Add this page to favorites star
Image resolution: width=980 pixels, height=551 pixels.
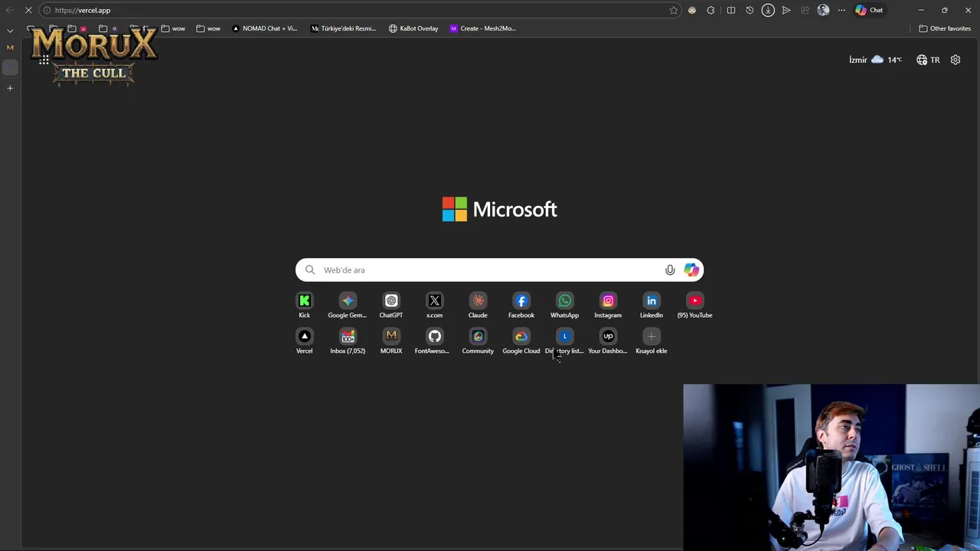pos(674,10)
